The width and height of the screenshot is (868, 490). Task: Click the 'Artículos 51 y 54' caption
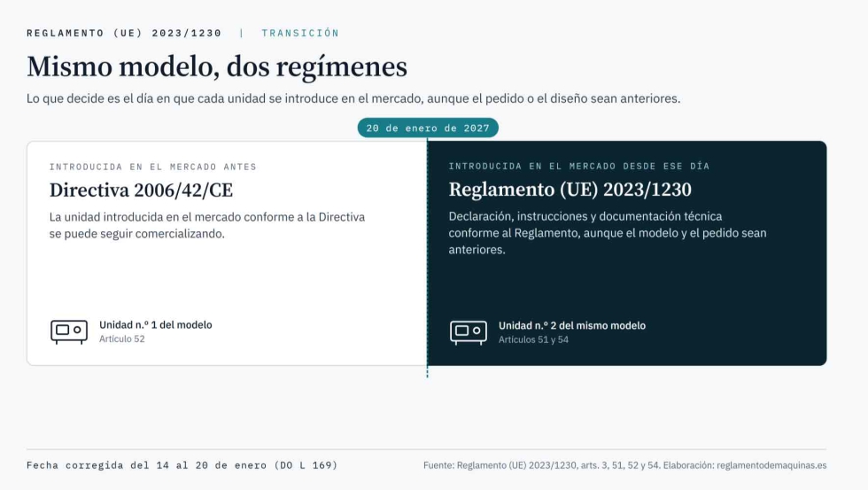pos(533,339)
